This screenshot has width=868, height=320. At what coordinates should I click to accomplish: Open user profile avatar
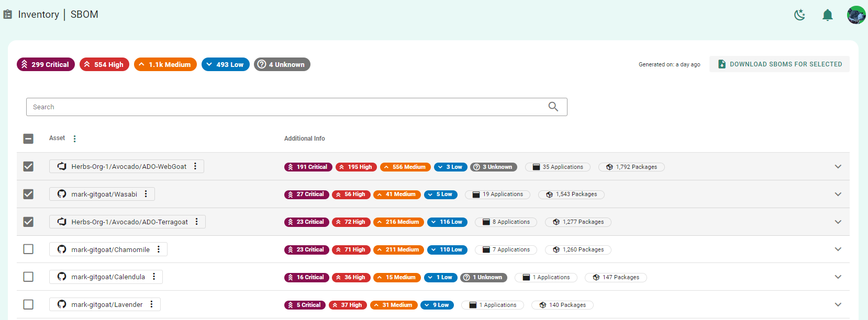click(856, 15)
